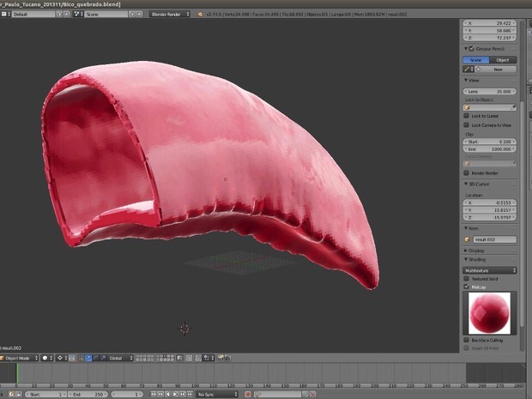Open the Blender Render engine dropdown
The height and width of the screenshot is (399, 532).
tap(171, 15)
